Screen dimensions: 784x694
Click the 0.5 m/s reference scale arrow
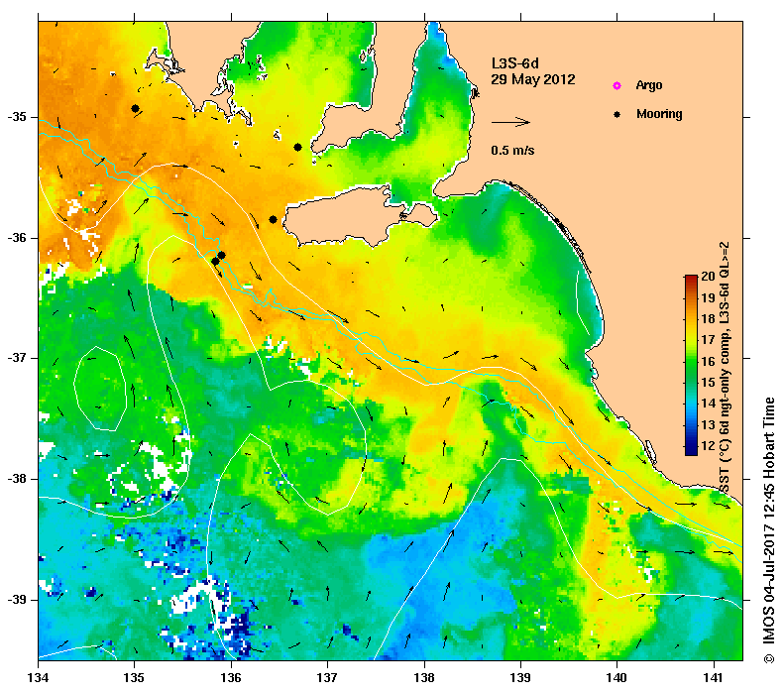click(x=510, y=122)
